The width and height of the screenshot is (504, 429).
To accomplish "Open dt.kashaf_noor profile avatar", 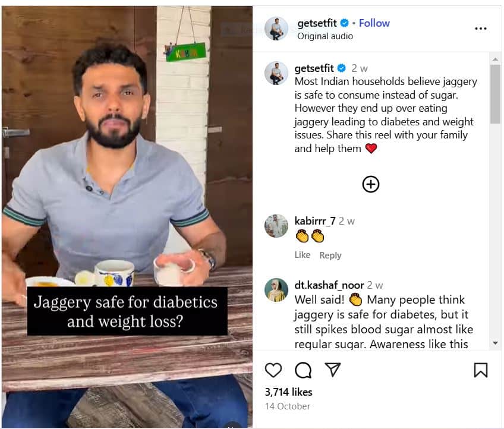I will (x=276, y=290).
